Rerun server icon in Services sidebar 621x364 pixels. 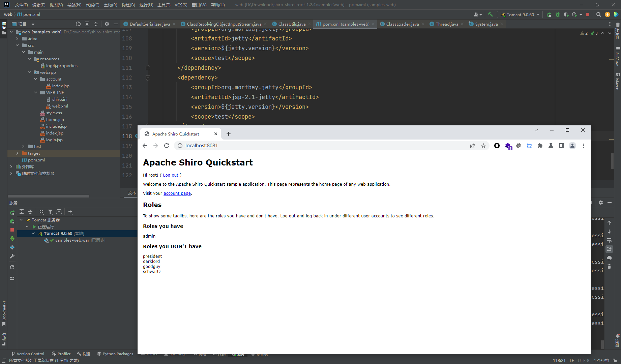(x=12, y=212)
